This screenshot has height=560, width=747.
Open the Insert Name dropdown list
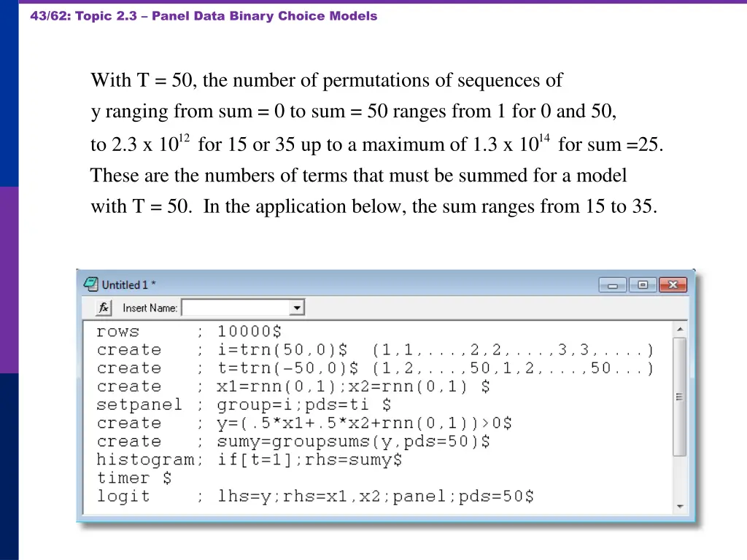[297, 308]
